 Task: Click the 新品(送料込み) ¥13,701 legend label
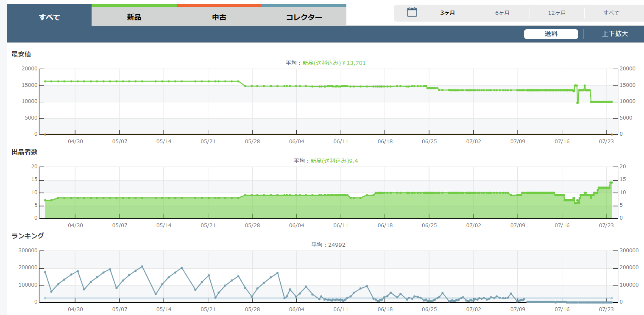334,63
